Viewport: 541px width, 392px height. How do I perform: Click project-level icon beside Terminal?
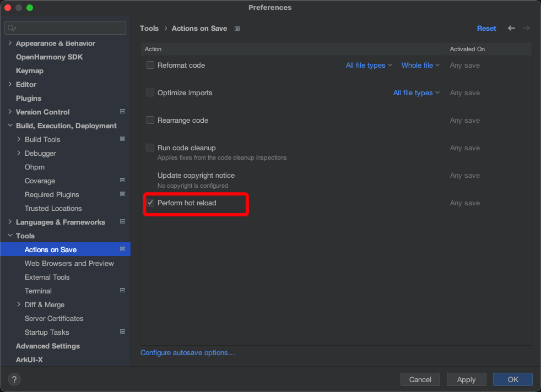[122, 291]
